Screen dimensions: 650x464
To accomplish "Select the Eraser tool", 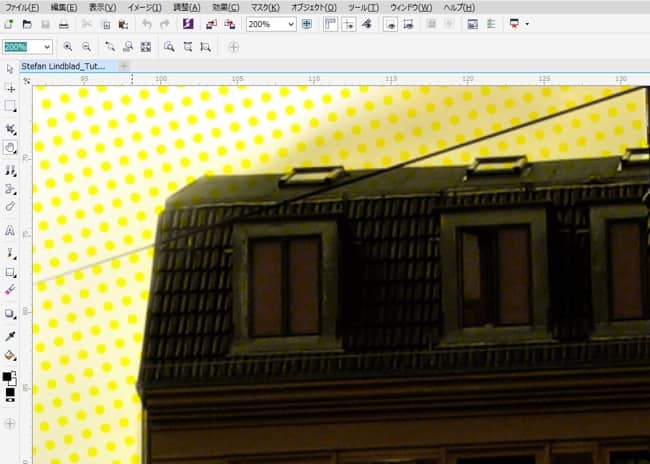I will pos(10,289).
